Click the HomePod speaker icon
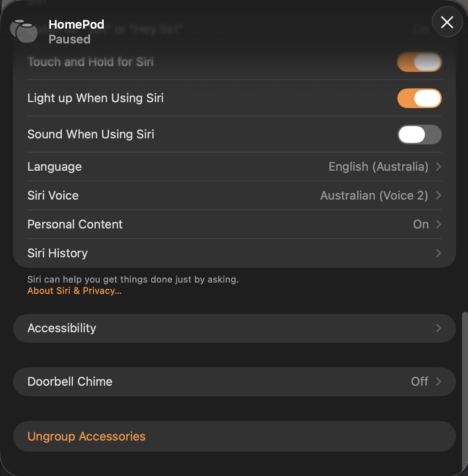This screenshot has width=468, height=476. pos(24,31)
